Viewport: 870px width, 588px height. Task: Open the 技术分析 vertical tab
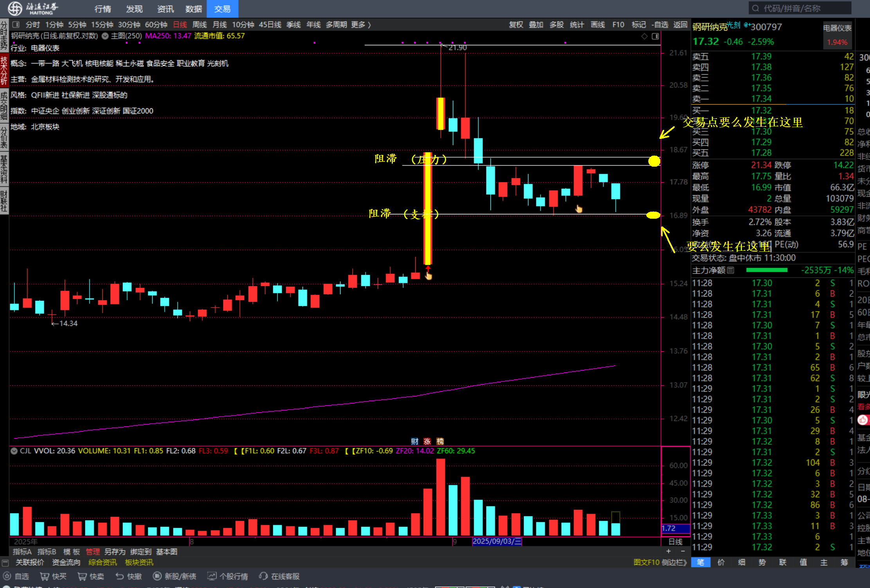pyautogui.click(x=4, y=70)
